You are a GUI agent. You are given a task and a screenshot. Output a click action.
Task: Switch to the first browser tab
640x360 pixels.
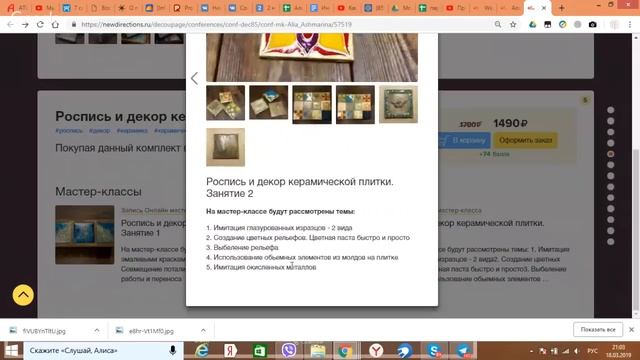[x=16, y=8]
